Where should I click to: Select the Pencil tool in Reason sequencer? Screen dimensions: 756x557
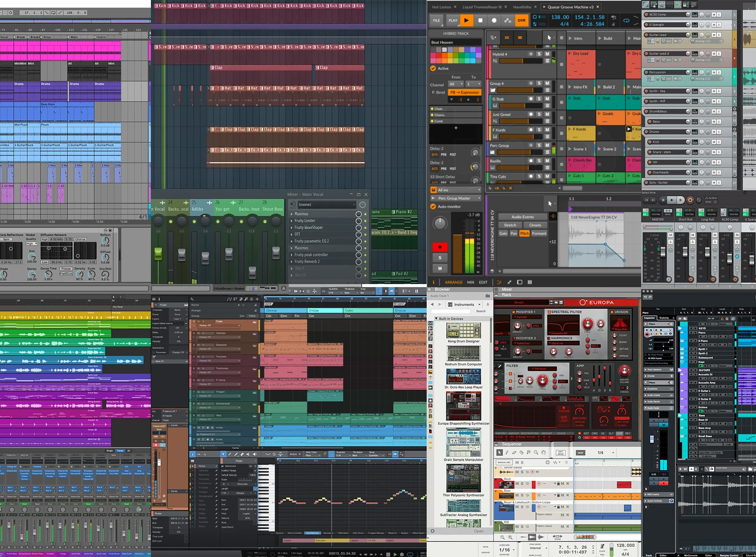pyautogui.click(x=507, y=452)
